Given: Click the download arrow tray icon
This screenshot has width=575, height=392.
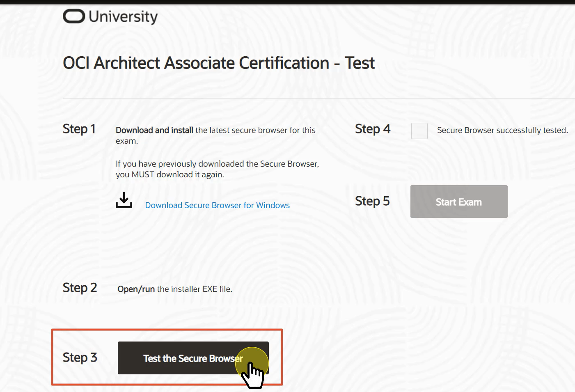Looking at the screenshot, I should 124,200.
